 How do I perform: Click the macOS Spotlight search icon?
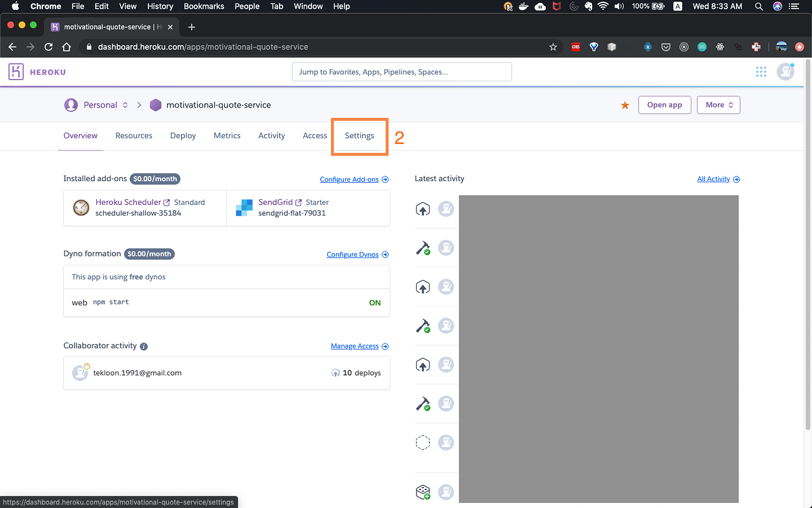pyautogui.click(x=759, y=6)
